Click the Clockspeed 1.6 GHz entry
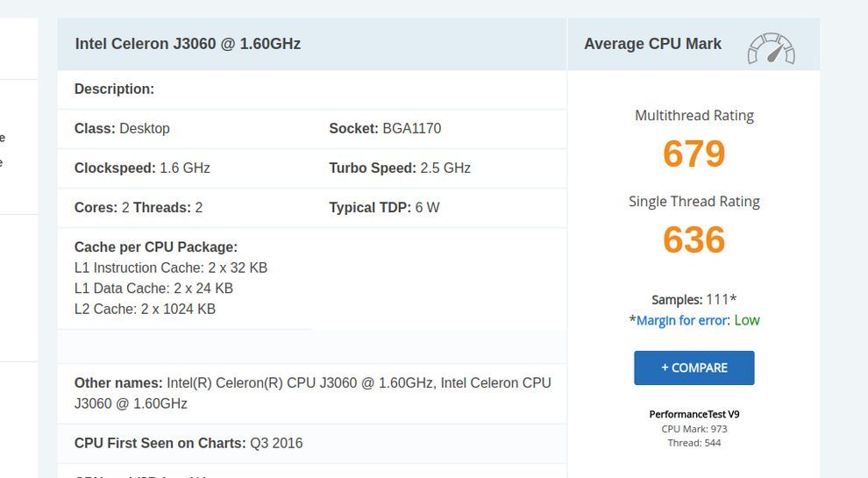Image resolution: width=868 pixels, height=478 pixels. click(142, 168)
